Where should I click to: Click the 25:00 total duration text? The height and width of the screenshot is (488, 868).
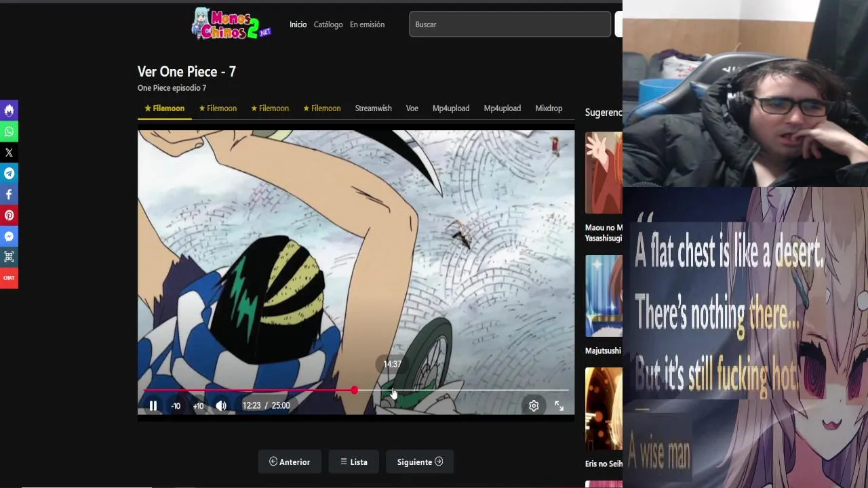[281, 405]
